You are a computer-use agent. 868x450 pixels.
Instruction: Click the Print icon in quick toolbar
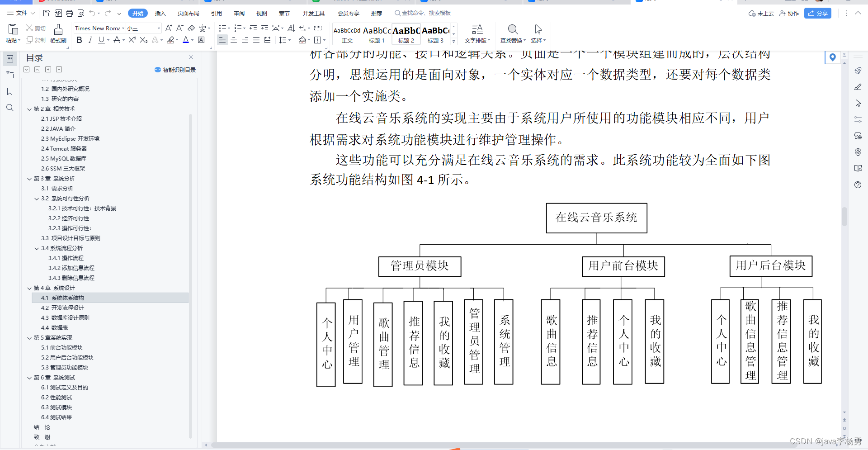coord(69,13)
